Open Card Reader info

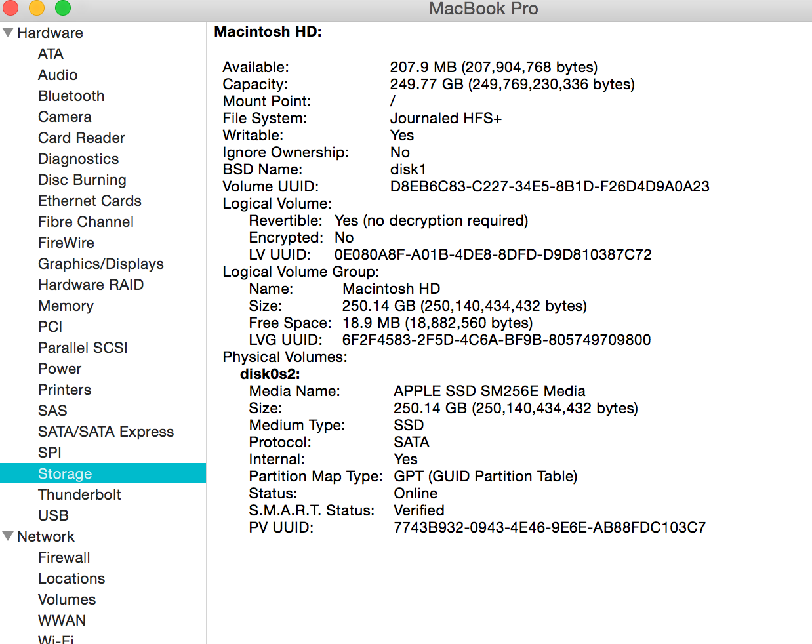pyautogui.click(x=81, y=138)
